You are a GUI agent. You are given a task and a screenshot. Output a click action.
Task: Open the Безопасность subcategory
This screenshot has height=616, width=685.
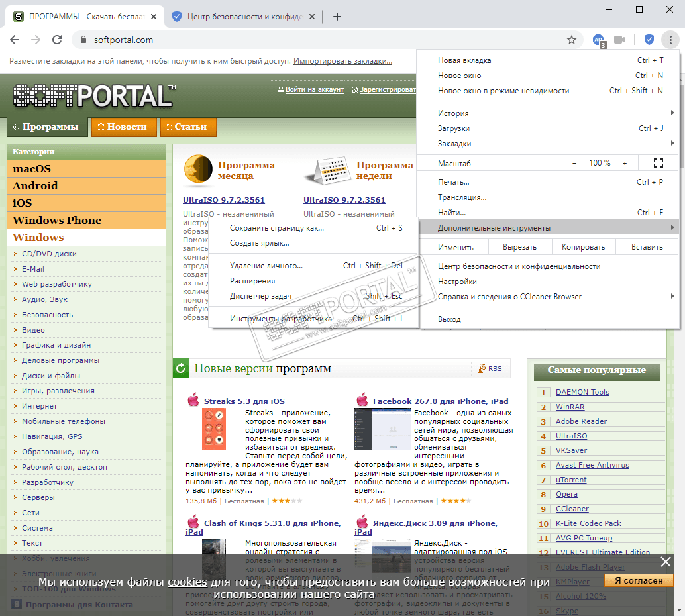pyautogui.click(x=47, y=315)
